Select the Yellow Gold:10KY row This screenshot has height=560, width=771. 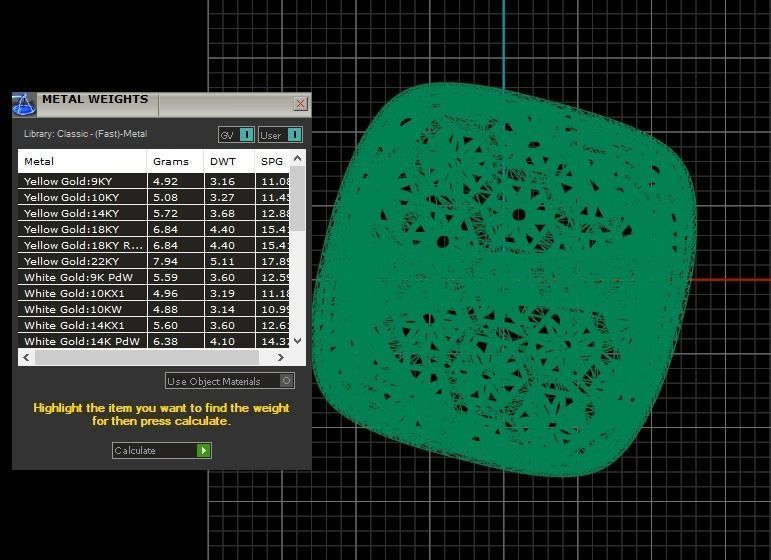(154, 197)
